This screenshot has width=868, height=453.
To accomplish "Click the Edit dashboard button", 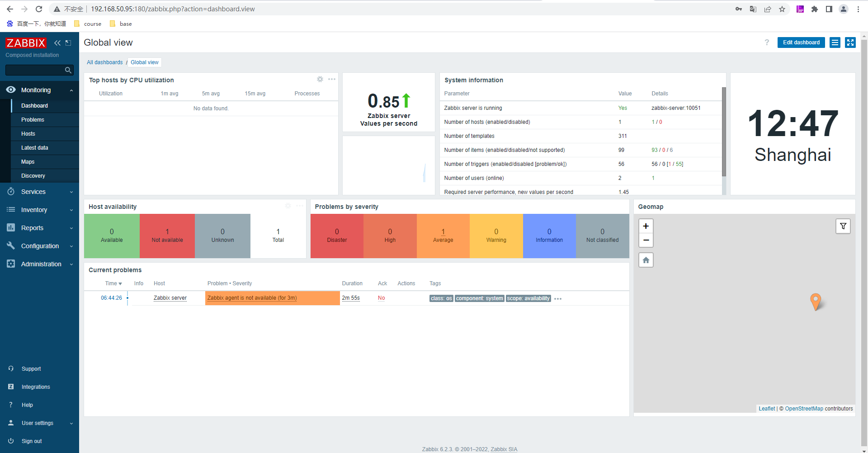I will pos(801,42).
